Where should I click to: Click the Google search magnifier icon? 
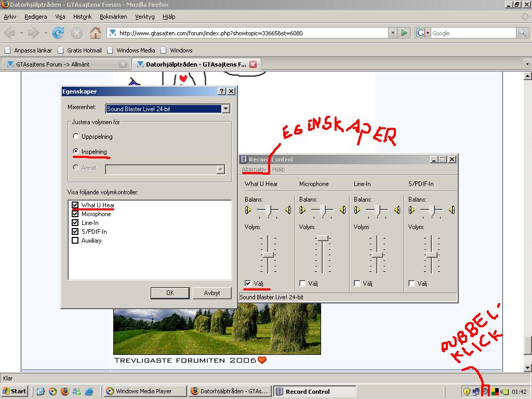(x=522, y=33)
